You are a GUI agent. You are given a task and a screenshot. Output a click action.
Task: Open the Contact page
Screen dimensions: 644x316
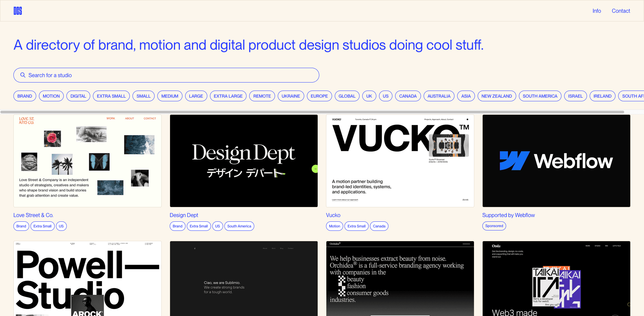(621, 11)
